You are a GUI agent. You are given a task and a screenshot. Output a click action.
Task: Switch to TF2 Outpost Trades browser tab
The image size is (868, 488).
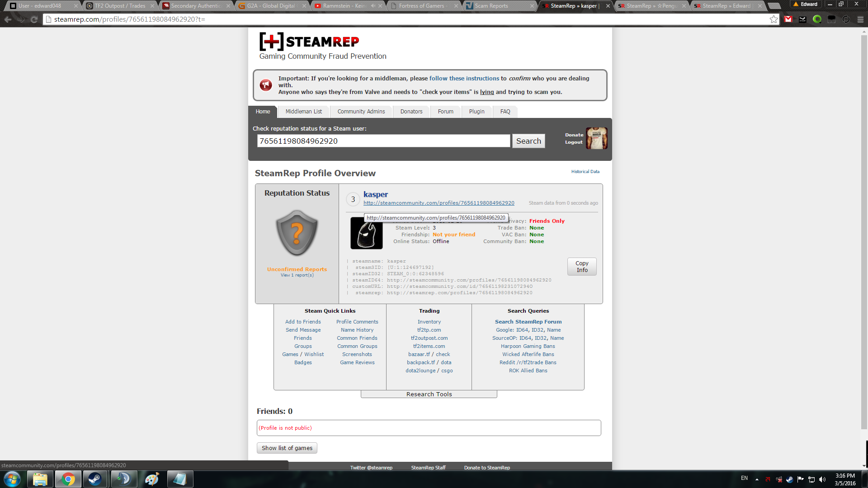pyautogui.click(x=120, y=6)
